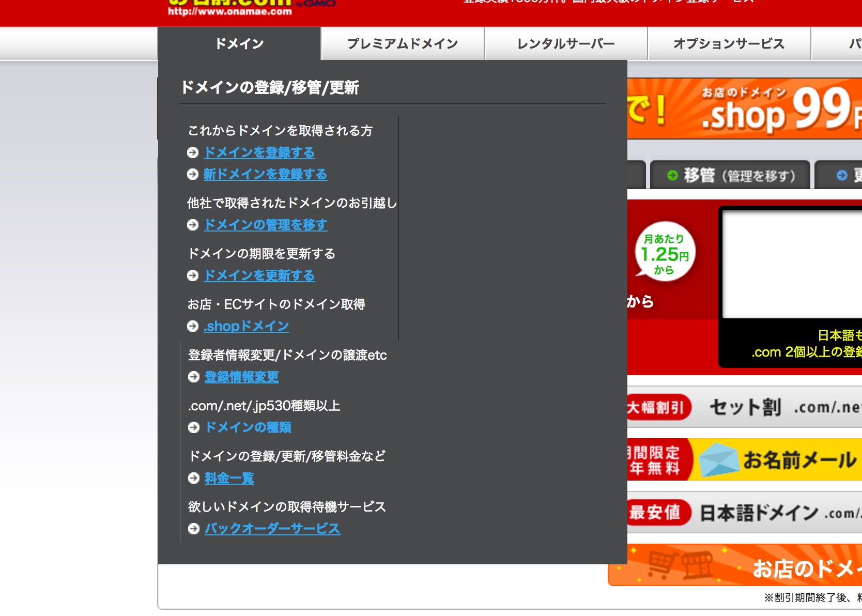862x616 pixels.
Task: Open the ドメイン navigation tab
Action: pyautogui.click(x=239, y=43)
